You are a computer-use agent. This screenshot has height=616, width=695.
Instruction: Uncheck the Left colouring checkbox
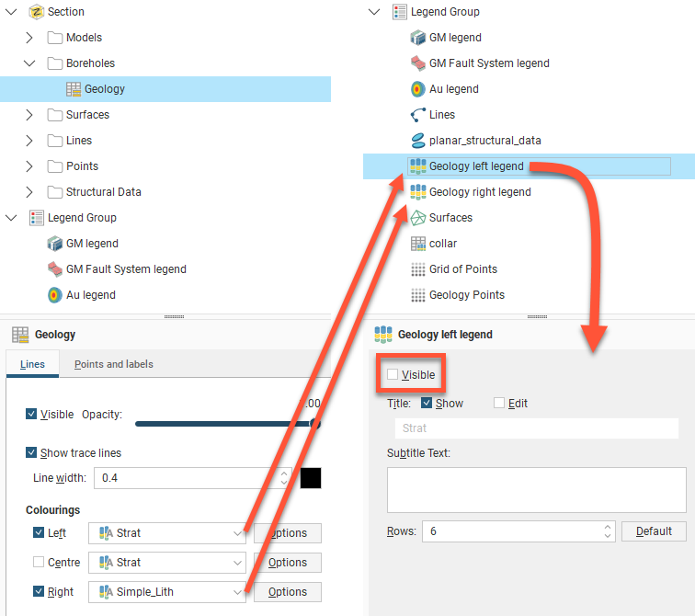(x=39, y=532)
